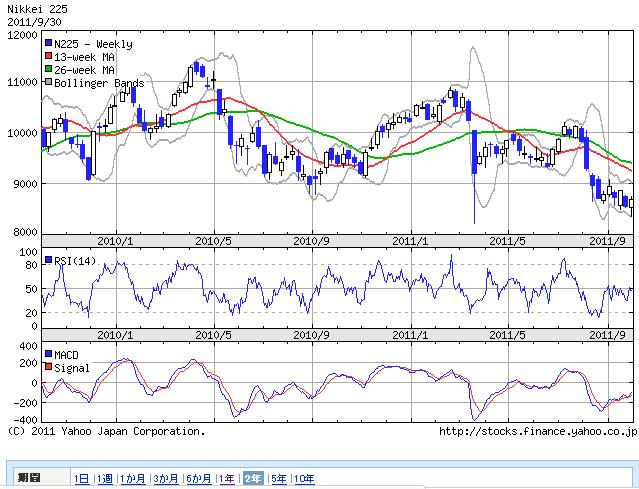Click the green 26-week MA legend swatch

click(x=48, y=70)
